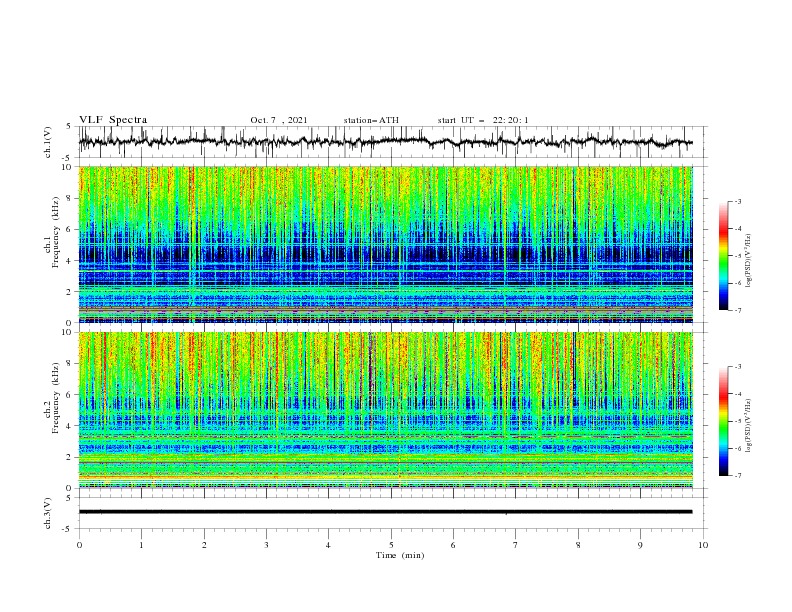This screenshot has height=612, width=792.
Task: Click the ch.1 color bar PSD unit label
Action: click(749, 261)
